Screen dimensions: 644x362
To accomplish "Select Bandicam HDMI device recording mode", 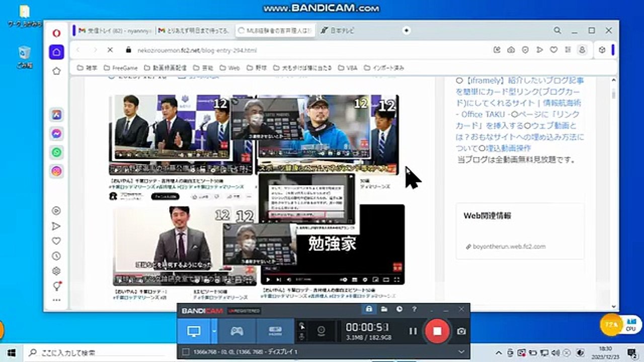I will [275, 331].
